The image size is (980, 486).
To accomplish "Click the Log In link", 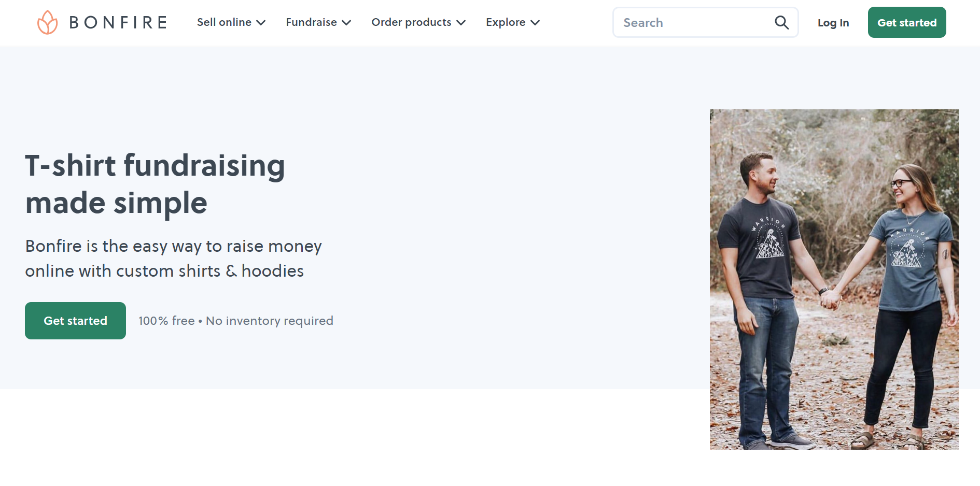I will pyautogui.click(x=833, y=23).
